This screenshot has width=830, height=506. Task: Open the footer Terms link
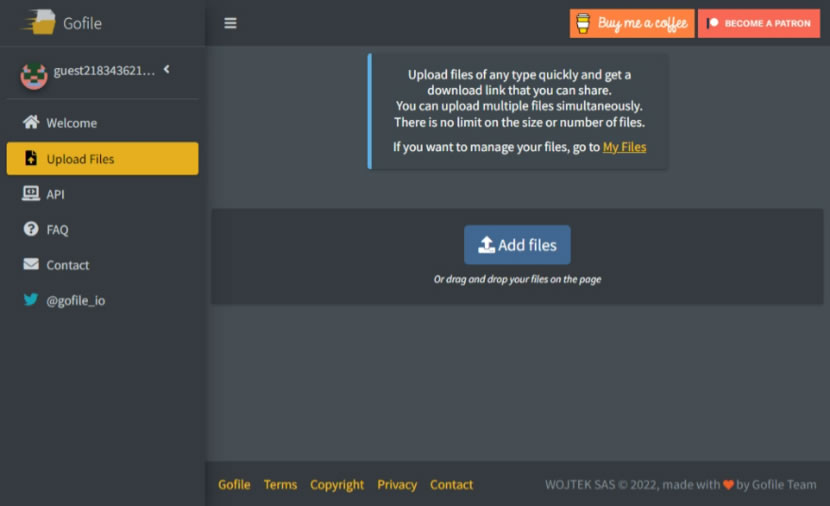coord(281,484)
